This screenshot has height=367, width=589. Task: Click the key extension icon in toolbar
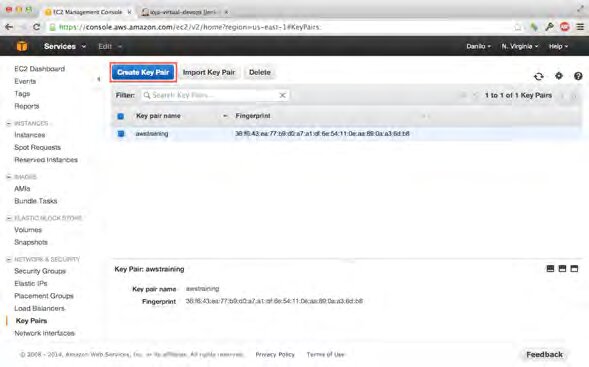point(549,27)
